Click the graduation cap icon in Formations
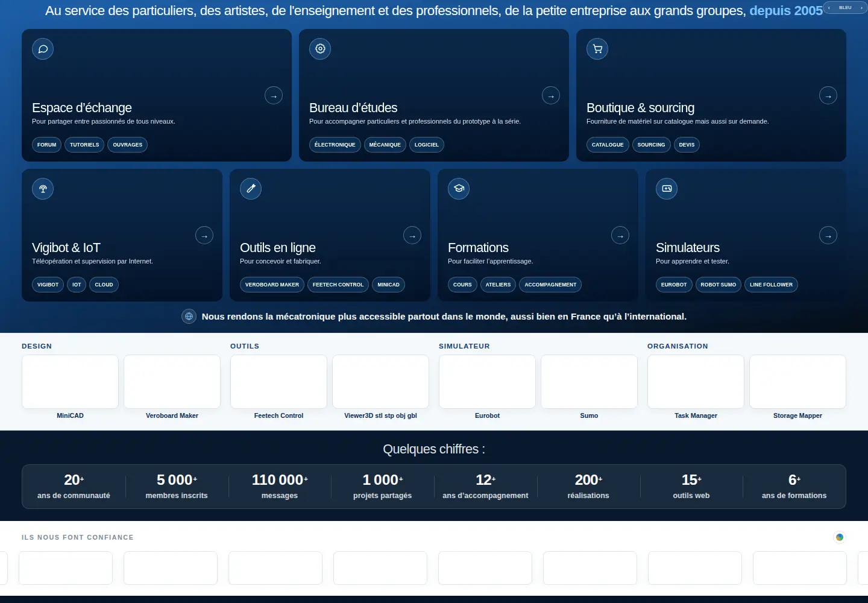The width and height of the screenshot is (868, 603). 459,189
